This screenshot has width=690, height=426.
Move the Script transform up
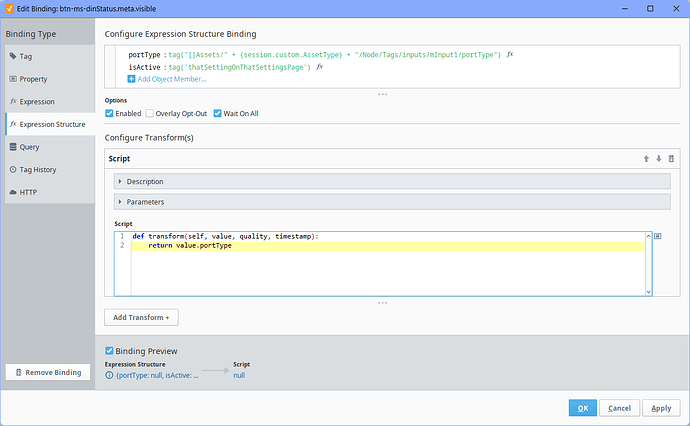[x=646, y=159]
